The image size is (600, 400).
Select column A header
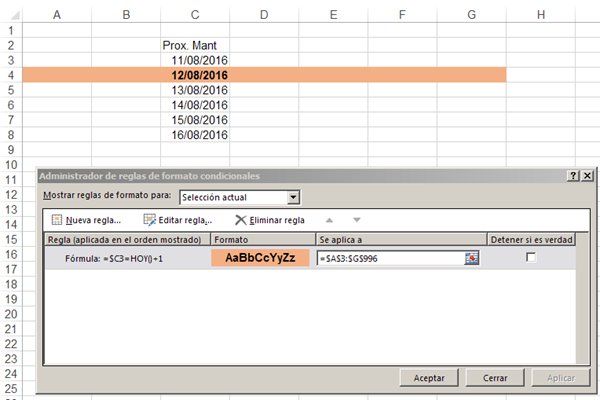coord(57,15)
